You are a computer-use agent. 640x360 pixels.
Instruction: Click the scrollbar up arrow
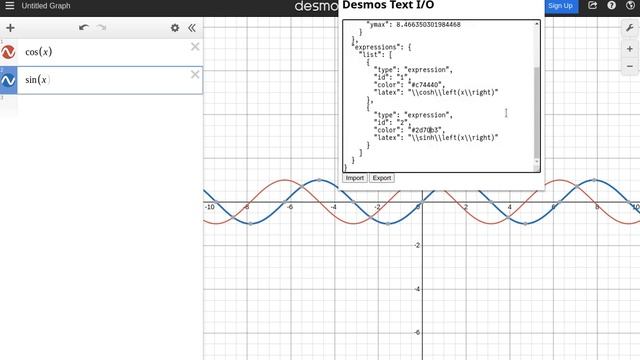(x=537, y=24)
